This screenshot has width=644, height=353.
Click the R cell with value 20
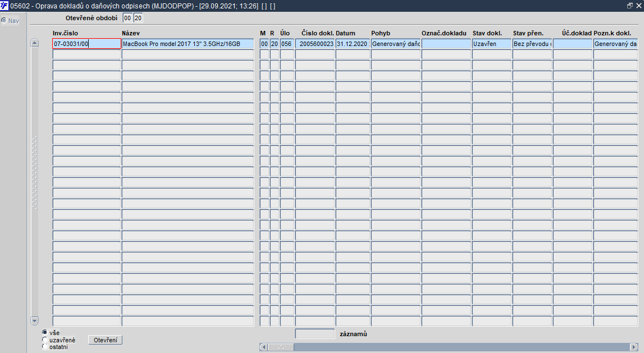275,44
